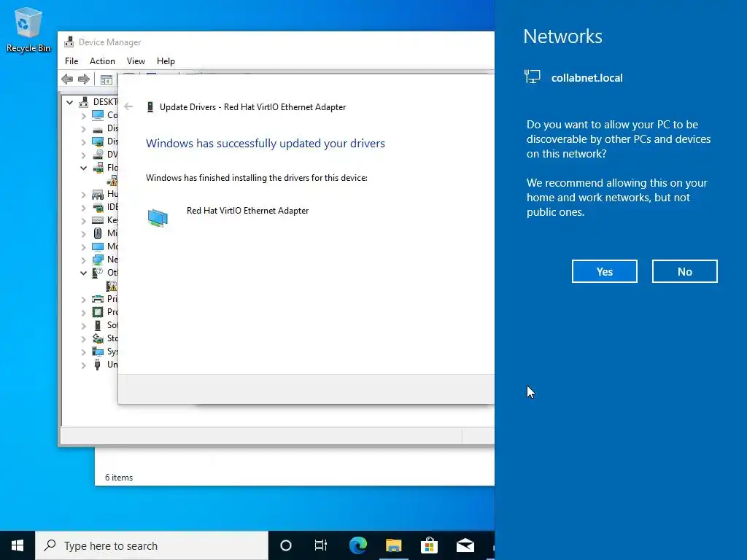Select the Keyboards category icon

[x=98, y=220]
